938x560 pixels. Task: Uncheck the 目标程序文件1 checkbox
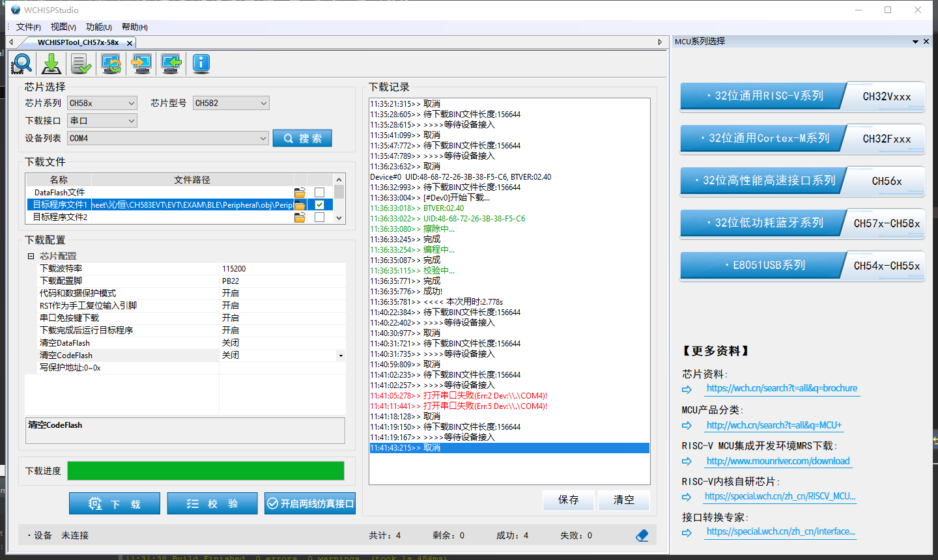pyautogui.click(x=319, y=205)
